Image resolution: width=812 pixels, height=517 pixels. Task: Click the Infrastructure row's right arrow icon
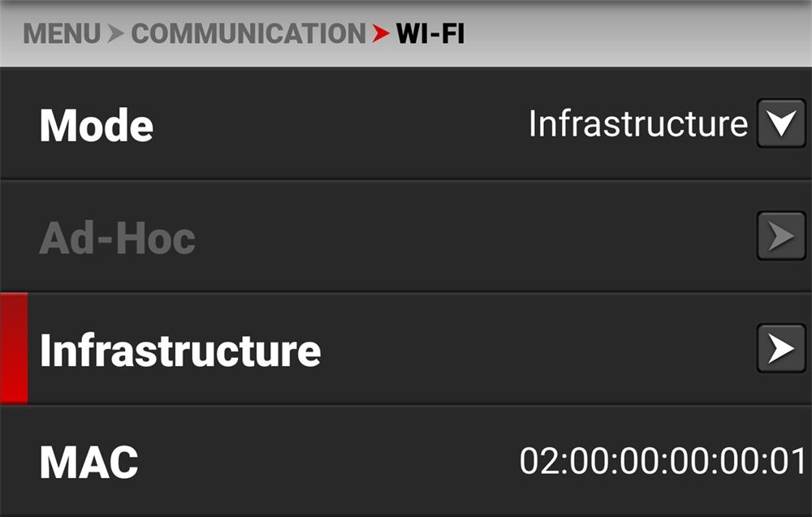[x=780, y=349]
